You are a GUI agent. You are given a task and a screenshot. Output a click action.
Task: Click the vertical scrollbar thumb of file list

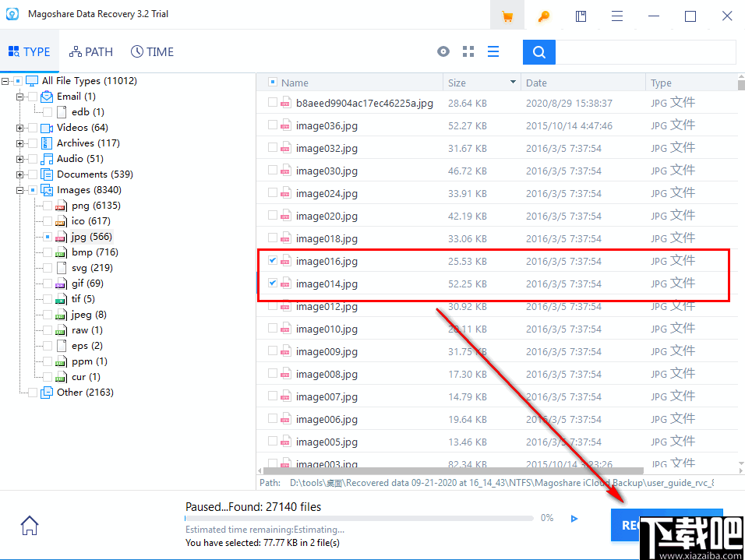[741, 85]
